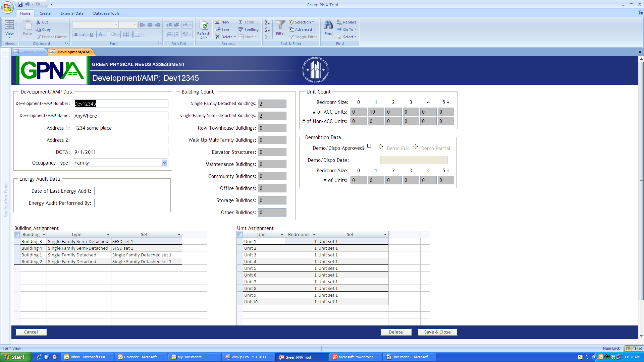
Task: Check the Demo/Dispo Approved checkbox
Action: [369, 146]
